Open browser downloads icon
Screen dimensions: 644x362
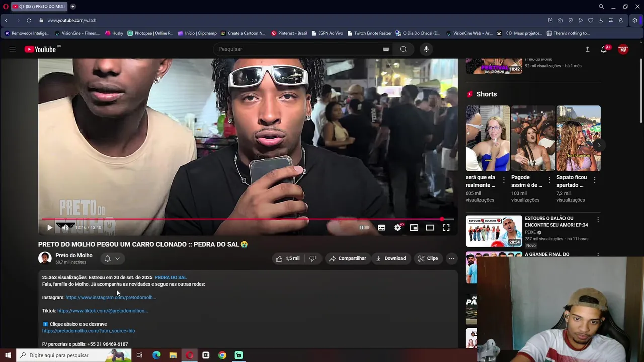(x=601, y=20)
